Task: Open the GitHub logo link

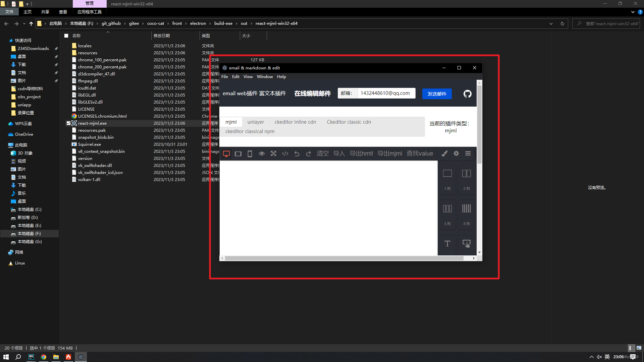Action: point(468,94)
